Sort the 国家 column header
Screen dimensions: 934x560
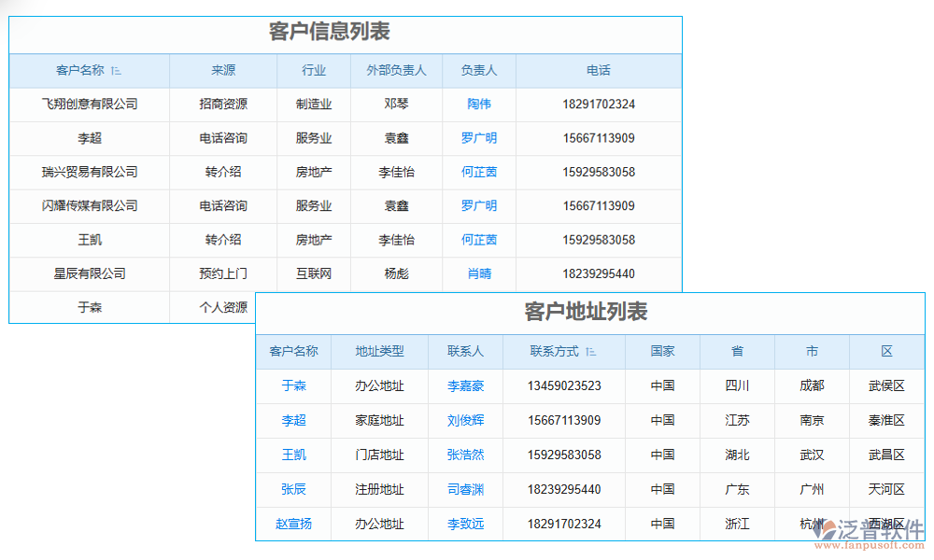coord(661,352)
